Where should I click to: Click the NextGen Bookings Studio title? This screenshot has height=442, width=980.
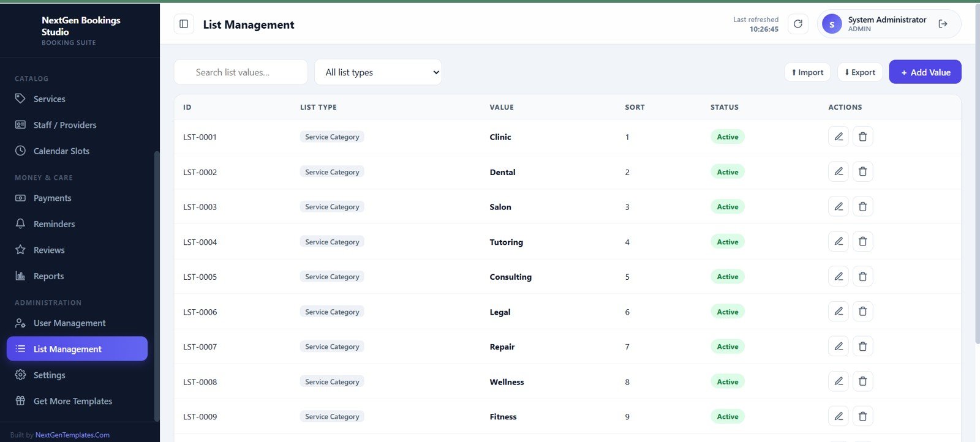81,26
